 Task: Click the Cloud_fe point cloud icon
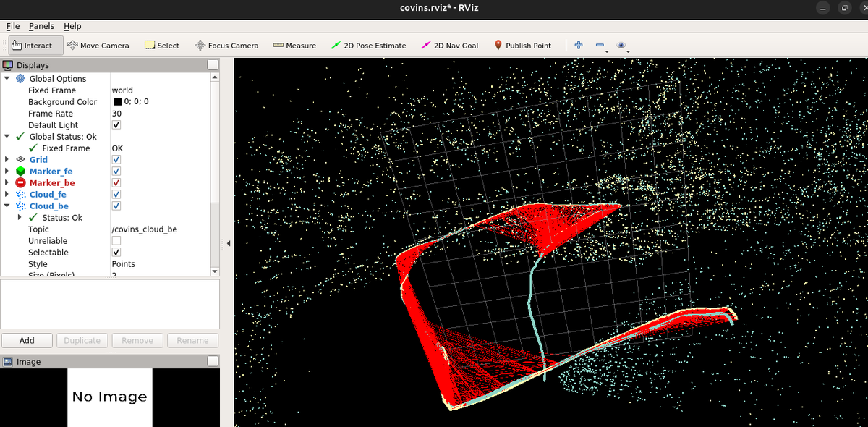point(20,194)
